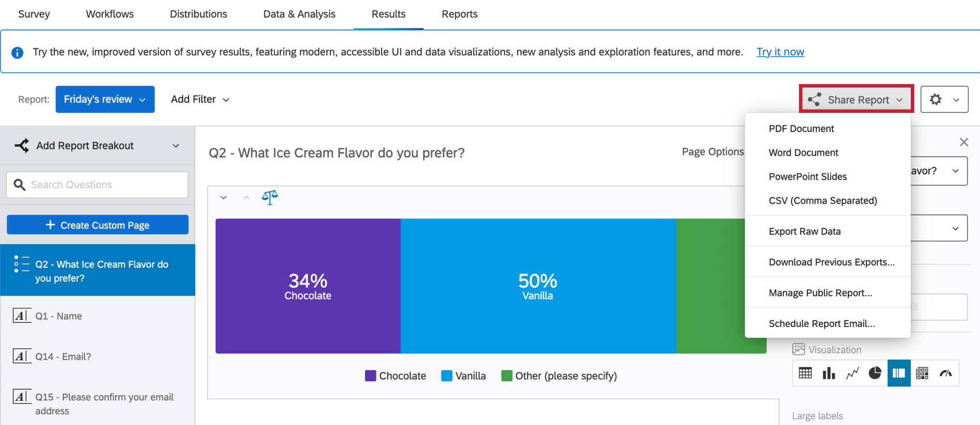Pick the gauge chart visualization
This screenshot has height=425, width=980.
pos(945,373)
